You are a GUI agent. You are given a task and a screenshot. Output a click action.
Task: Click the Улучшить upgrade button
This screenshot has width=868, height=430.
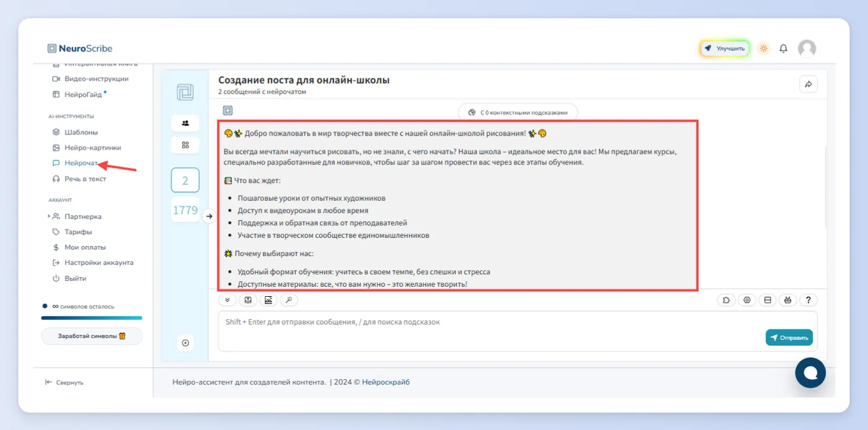(725, 48)
